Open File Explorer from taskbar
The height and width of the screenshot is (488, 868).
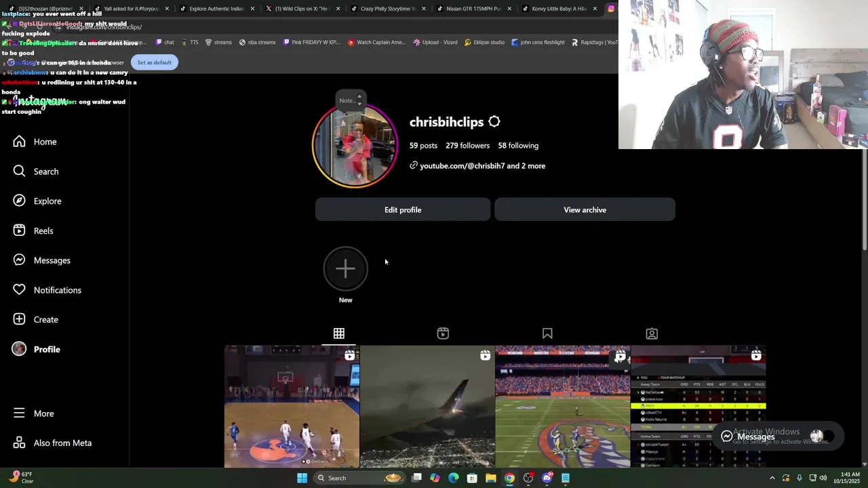click(x=490, y=478)
